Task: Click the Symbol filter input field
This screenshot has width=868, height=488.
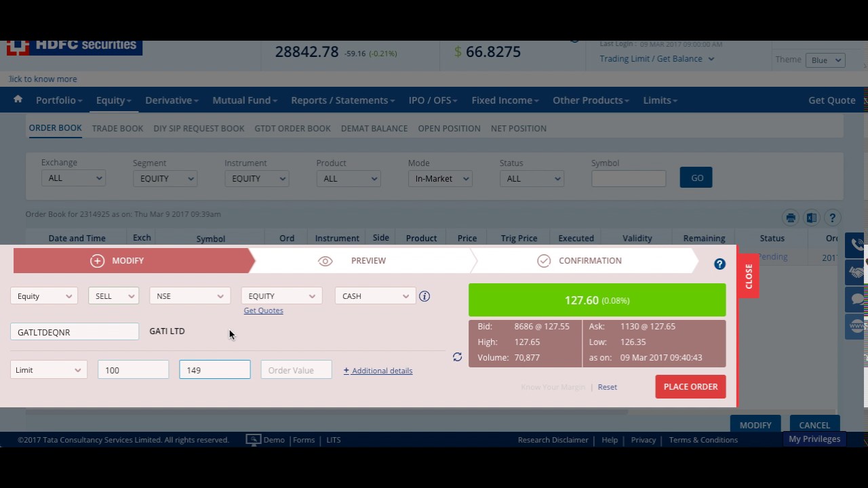Action: point(629,178)
